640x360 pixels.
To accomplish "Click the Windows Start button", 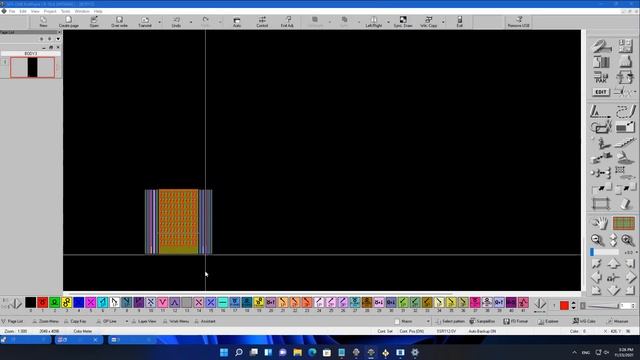I will click(x=224, y=352).
